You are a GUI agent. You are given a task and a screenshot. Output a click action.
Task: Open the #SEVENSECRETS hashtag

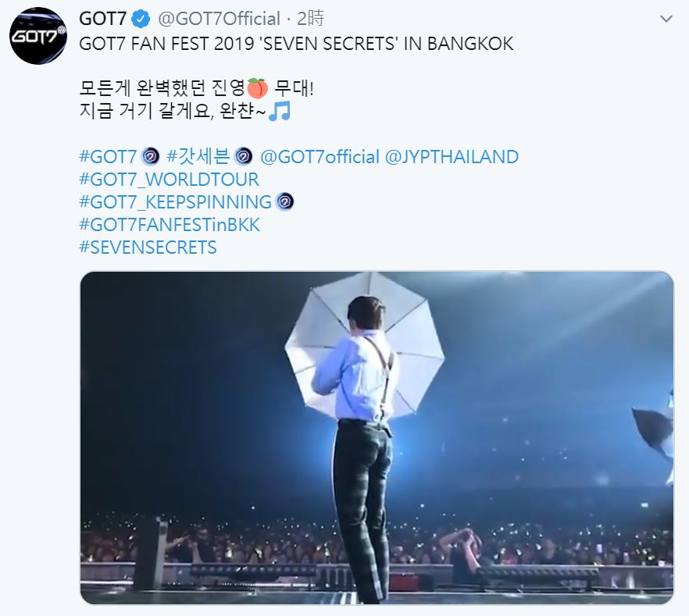point(148,247)
